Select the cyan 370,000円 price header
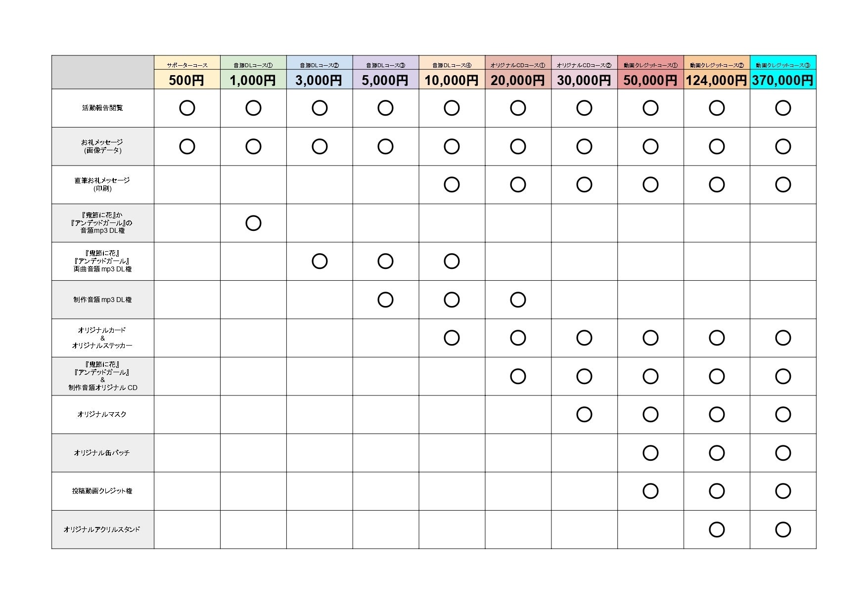 783,80
